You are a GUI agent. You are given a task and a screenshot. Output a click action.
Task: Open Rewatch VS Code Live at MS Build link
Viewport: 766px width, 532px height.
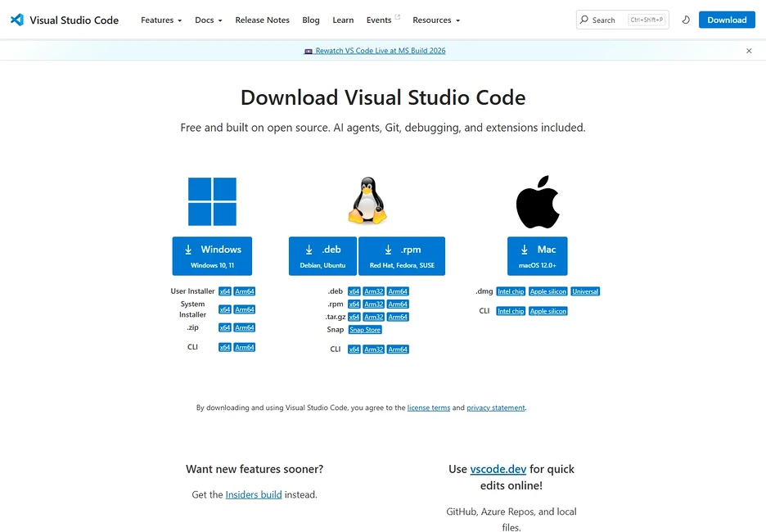tap(380, 51)
